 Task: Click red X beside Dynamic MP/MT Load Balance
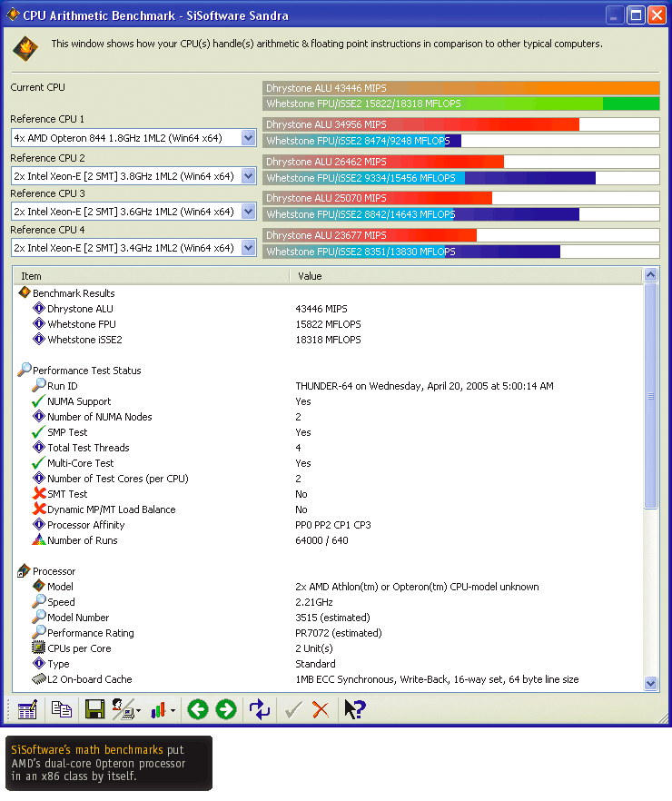[39, 509]
